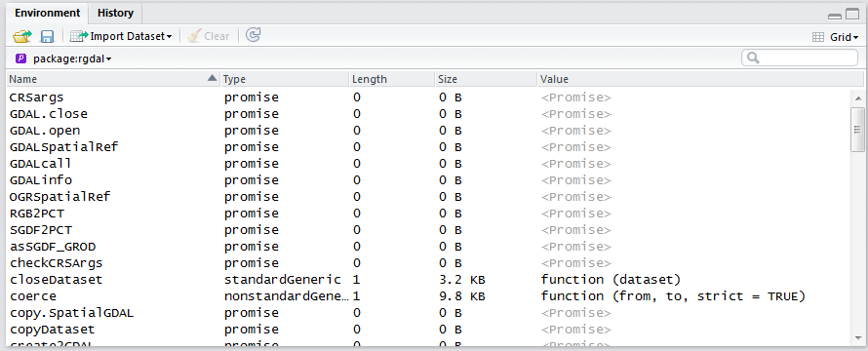Select the asSGDF_GROD row
Viewport: 868px width, 351px height.
tap(428, 247)
